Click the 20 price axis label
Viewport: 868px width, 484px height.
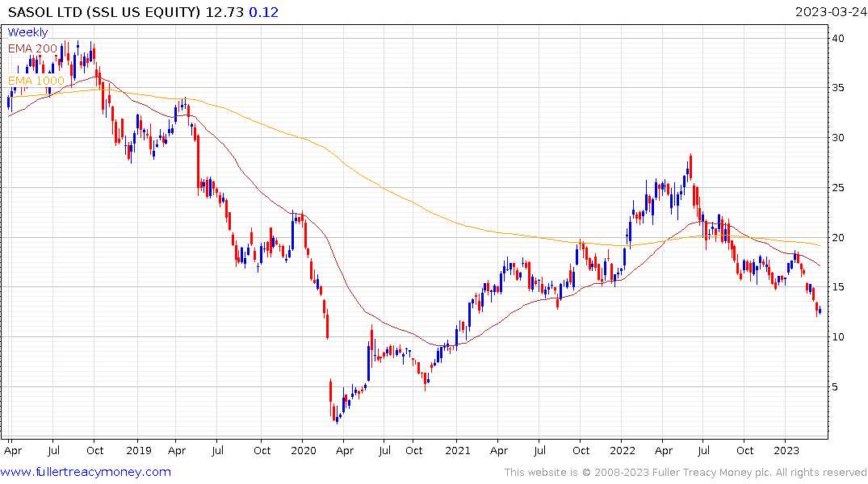[x=837, y=237]
